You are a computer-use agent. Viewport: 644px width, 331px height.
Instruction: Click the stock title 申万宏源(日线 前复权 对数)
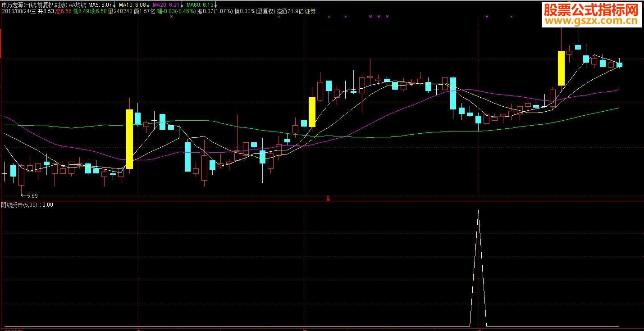coord(34,5)
